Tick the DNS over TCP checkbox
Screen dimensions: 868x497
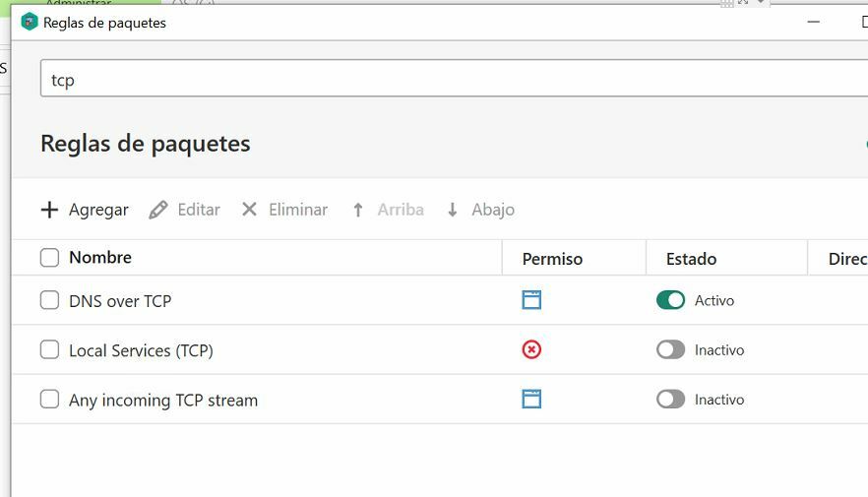[x=49, y=300]
